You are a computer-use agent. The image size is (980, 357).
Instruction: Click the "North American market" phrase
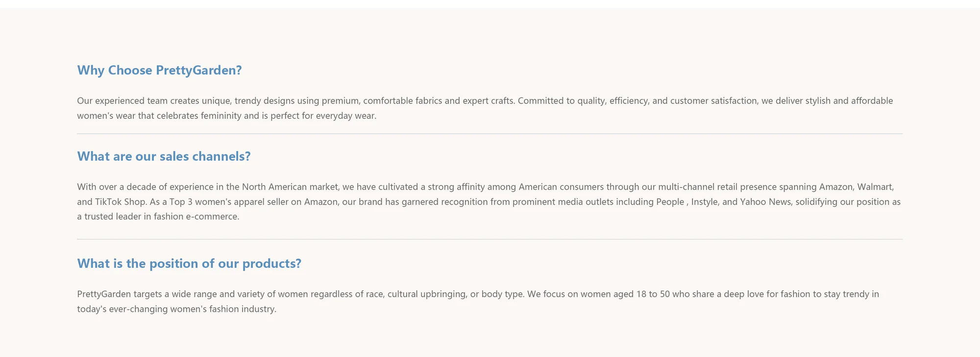point(290,187)
